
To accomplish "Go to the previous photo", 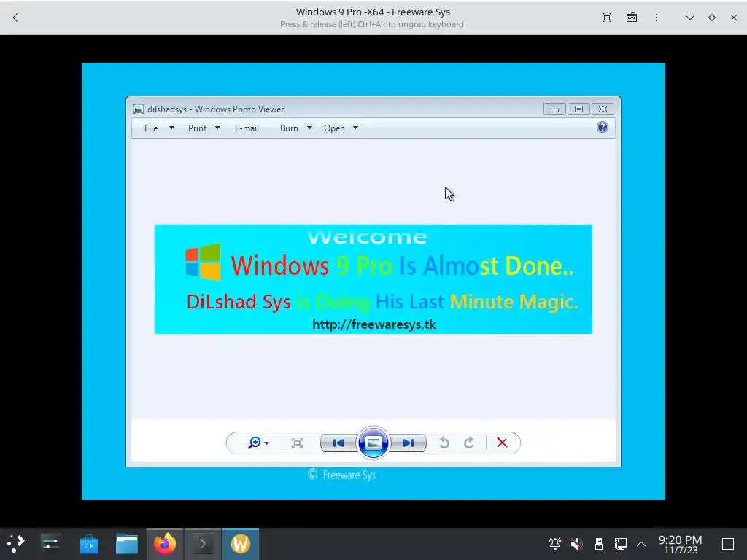I will pos(338,443).
